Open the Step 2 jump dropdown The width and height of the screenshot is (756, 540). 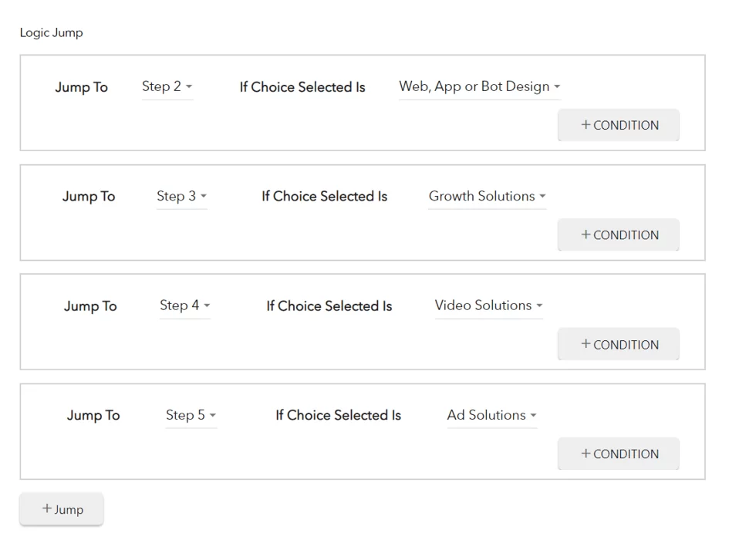pos(167,86)
